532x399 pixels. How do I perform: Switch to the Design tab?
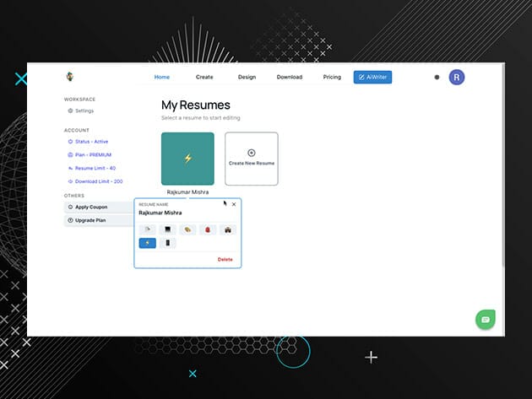click(x=247, y=77)
